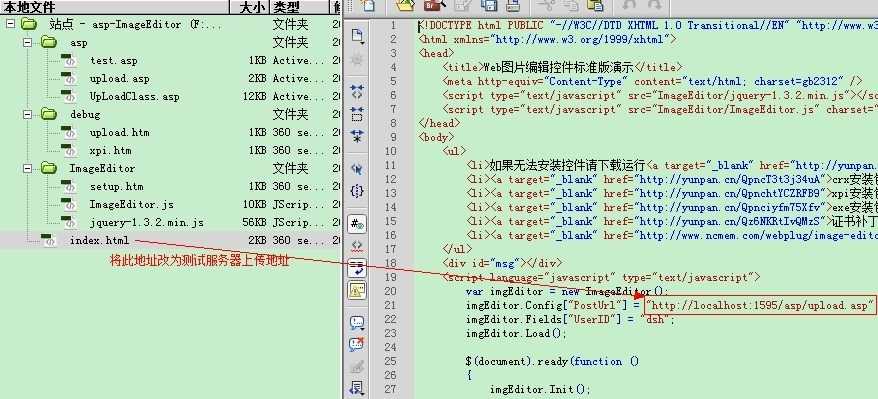
Task: Click Apply Comment speech-bubble icon
Action: point(357,323)
